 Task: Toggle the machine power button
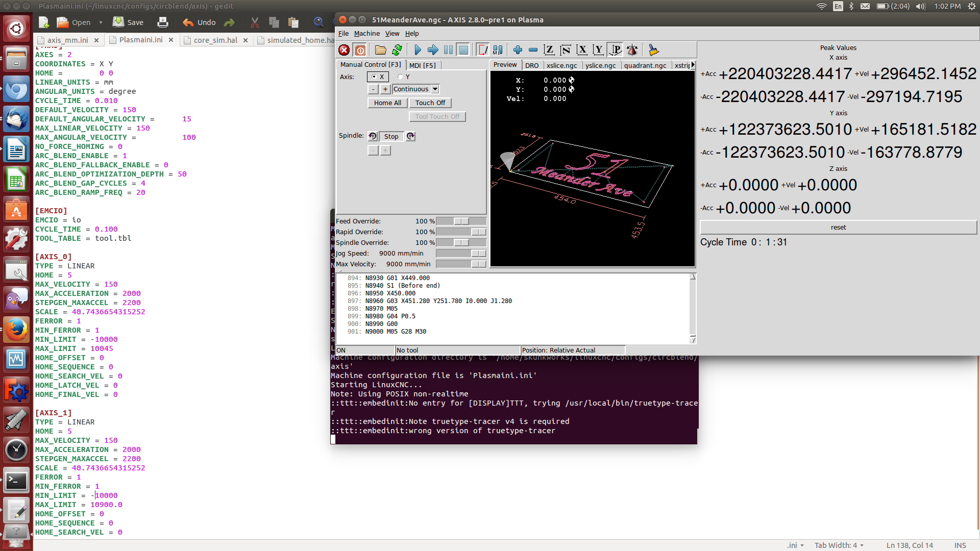click(360, 50)
